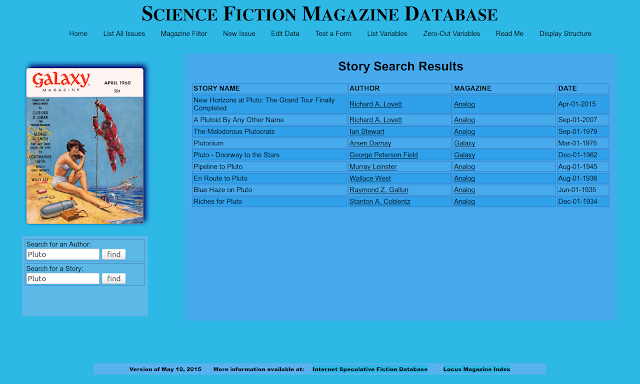640x384 pixels.
Task: Open Internet Speculative Fiction Database link
Action: coord(370,369)
